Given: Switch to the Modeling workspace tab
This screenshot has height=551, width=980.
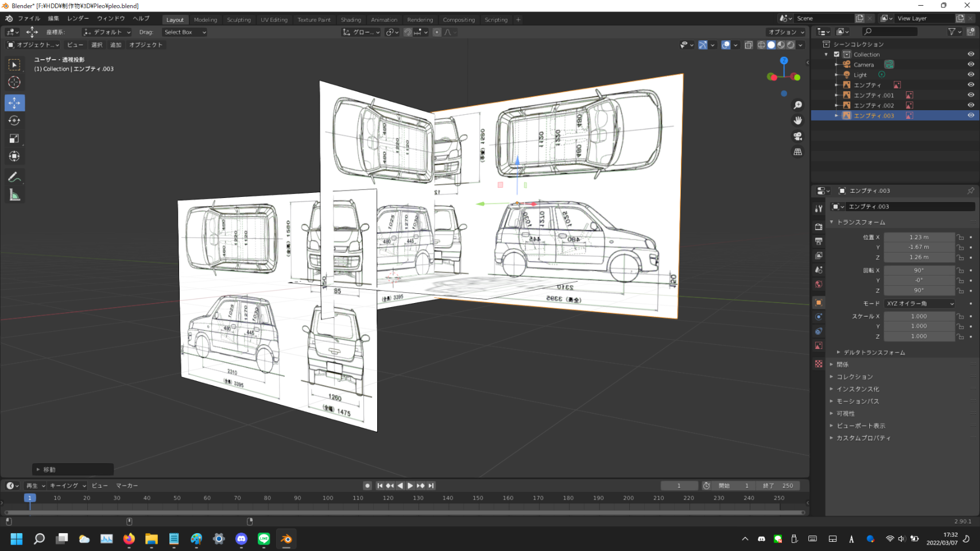Looking at the screenshot, I should [206, 20].
